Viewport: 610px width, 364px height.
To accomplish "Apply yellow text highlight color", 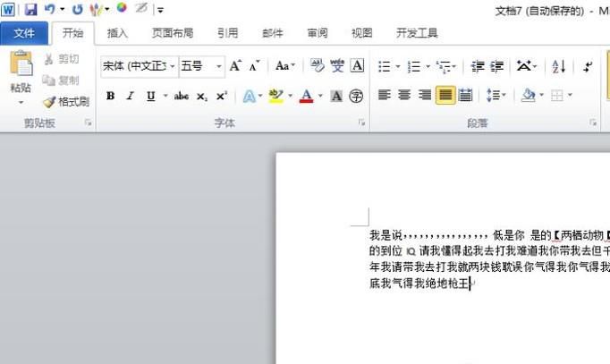I will pyautogui.click(x=276, y=96).
